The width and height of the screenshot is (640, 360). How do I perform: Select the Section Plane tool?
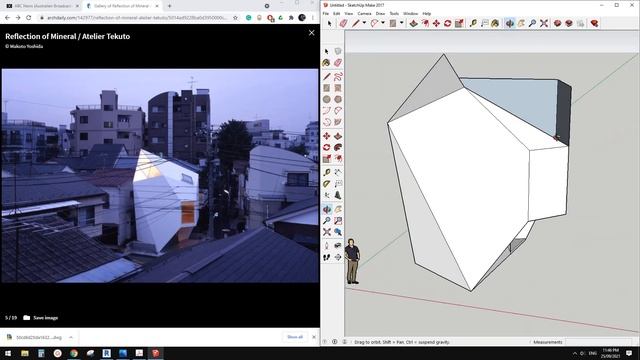point(338,257)
